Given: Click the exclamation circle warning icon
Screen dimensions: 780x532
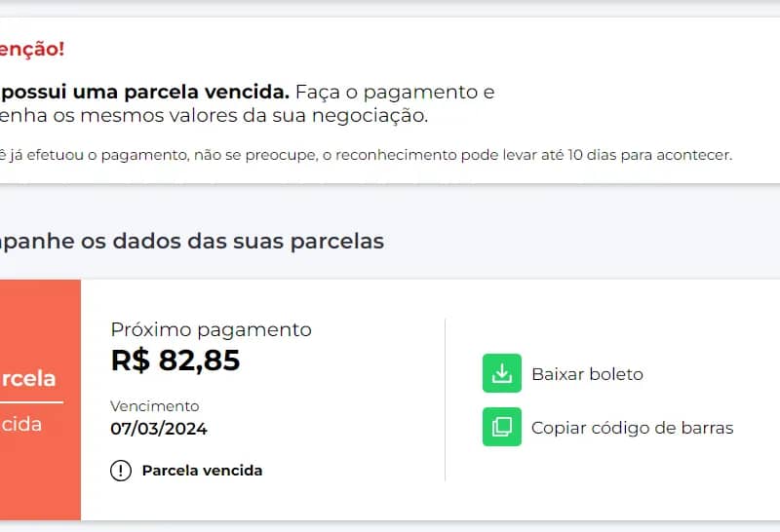Looking at the screenshot, I should [x=121, y=471].
